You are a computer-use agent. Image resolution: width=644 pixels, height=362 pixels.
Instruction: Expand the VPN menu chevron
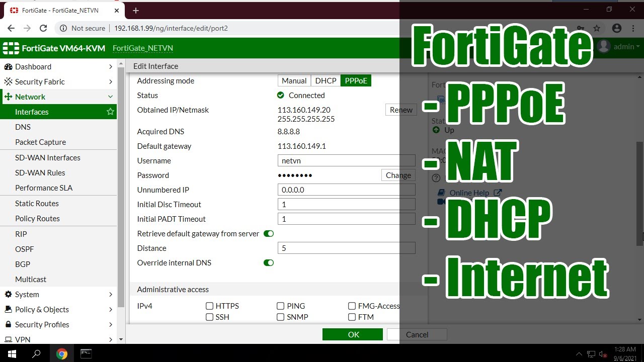pyautogui.click(x=111, y=340)
